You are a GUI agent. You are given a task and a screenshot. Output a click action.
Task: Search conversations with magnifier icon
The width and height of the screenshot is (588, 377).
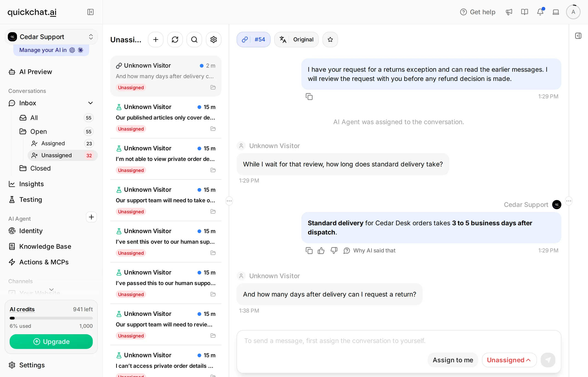click(195, 39)
